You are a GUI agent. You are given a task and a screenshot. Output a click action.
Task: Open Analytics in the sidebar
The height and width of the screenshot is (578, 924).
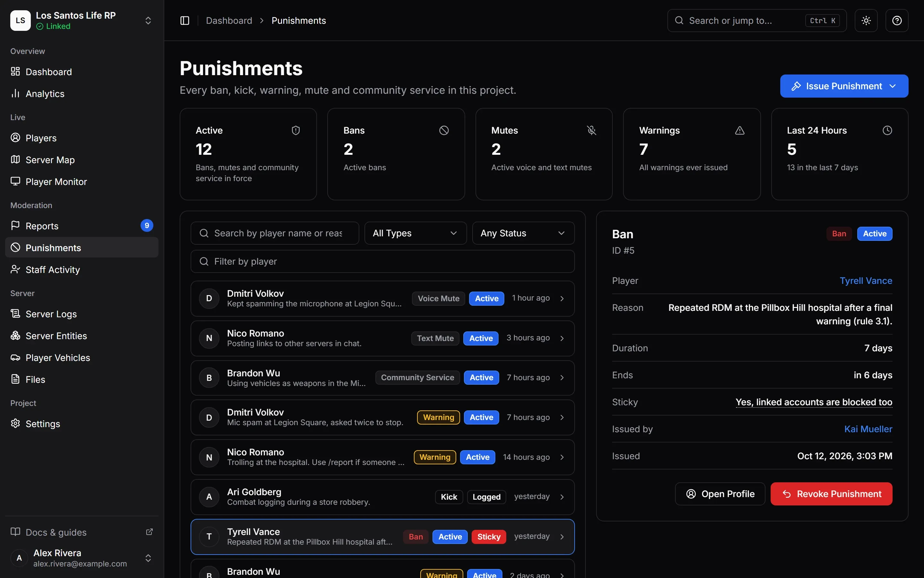point(82,94)
